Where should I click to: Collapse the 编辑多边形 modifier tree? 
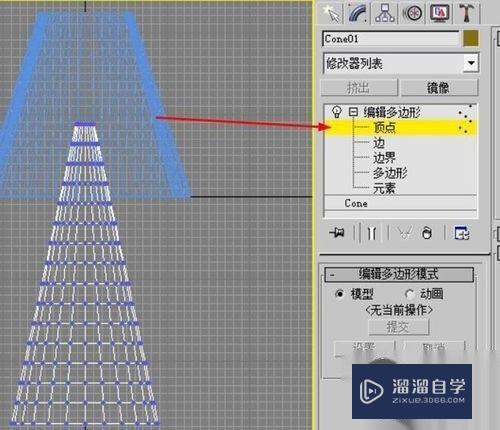tap(353, 112)
